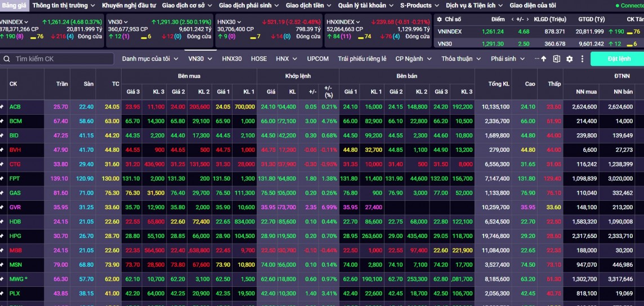
Task: Open the Chỉ số settings gear icon
Action: [439, 19]
